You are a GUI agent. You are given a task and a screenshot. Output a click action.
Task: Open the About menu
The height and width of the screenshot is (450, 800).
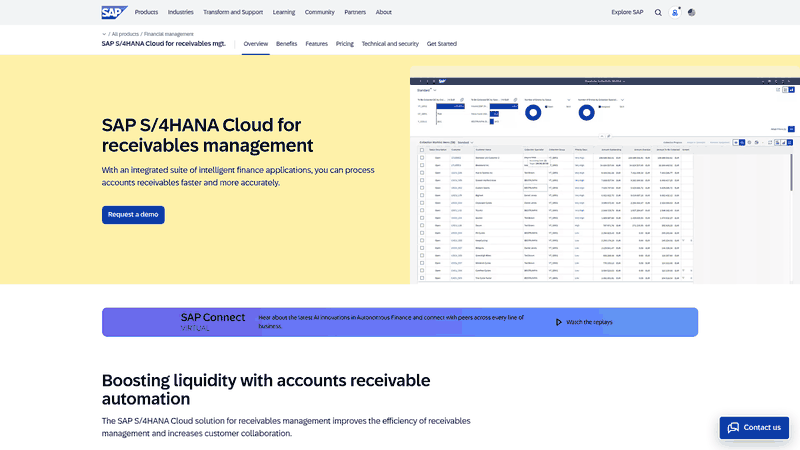[x=384, y=12]
